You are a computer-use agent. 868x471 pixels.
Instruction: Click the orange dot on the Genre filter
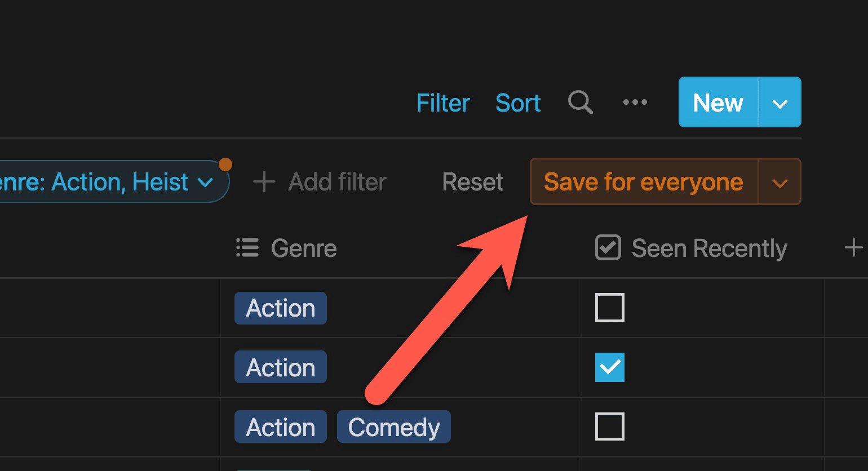point(225,165)
